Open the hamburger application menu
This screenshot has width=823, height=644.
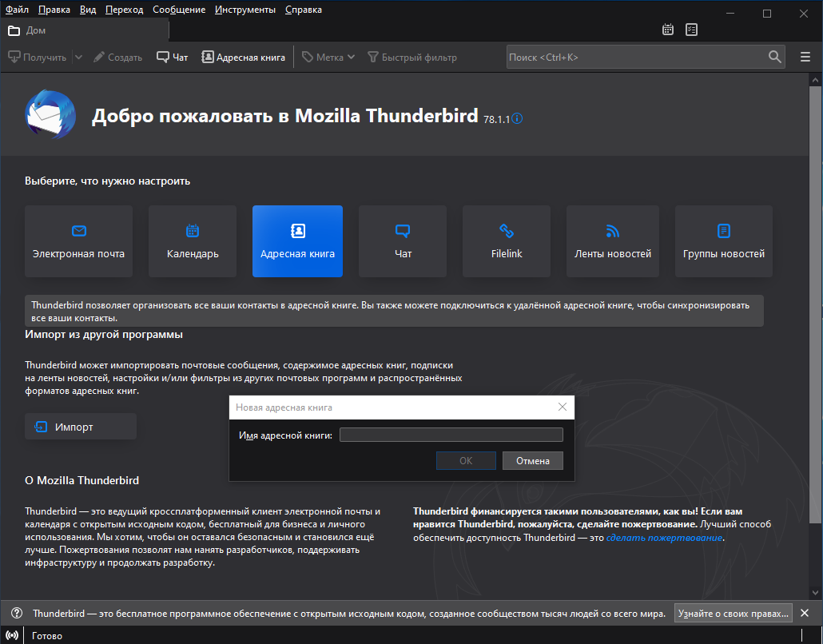805,57
